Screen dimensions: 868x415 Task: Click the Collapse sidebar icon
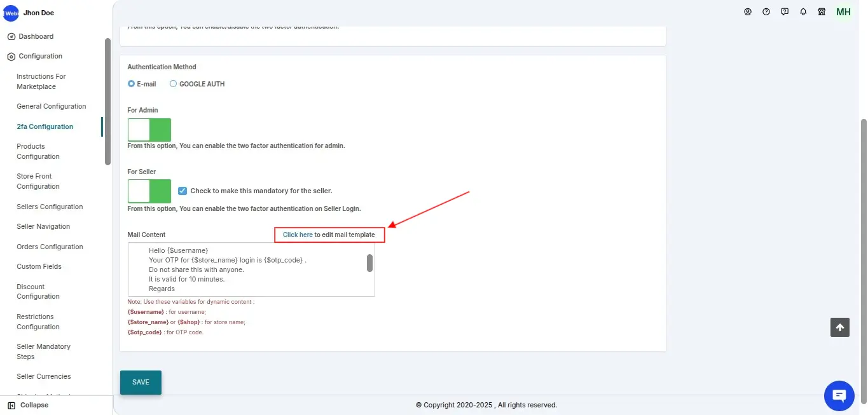[11, 405]
